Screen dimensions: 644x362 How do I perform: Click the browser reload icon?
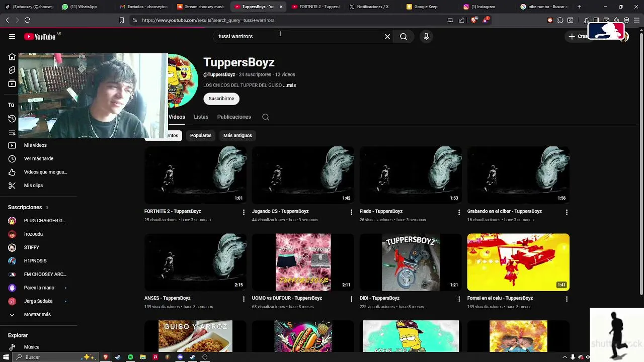[27, 20]
